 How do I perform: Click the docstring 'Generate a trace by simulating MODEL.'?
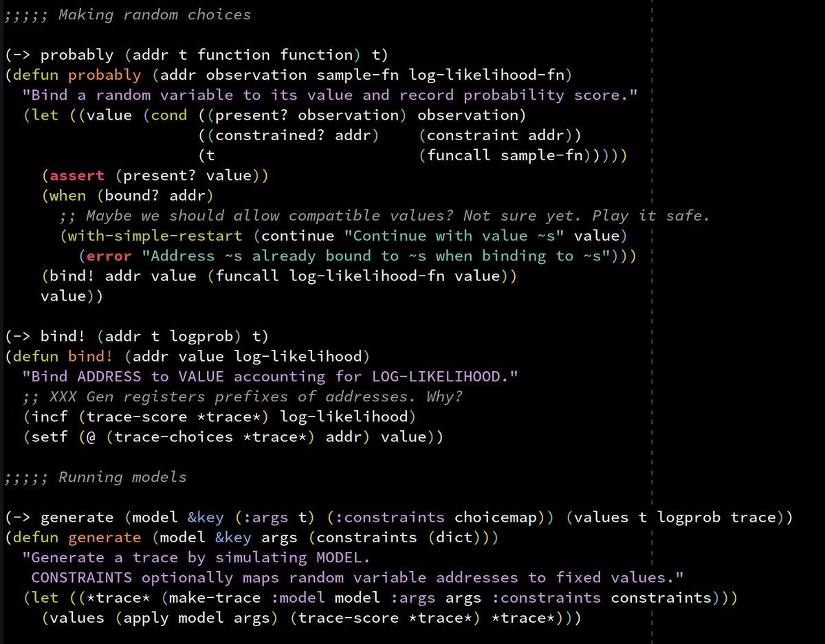197,557
